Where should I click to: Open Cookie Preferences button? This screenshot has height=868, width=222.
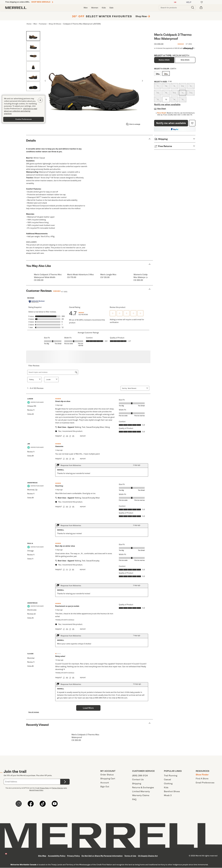(x=24, y=119)
